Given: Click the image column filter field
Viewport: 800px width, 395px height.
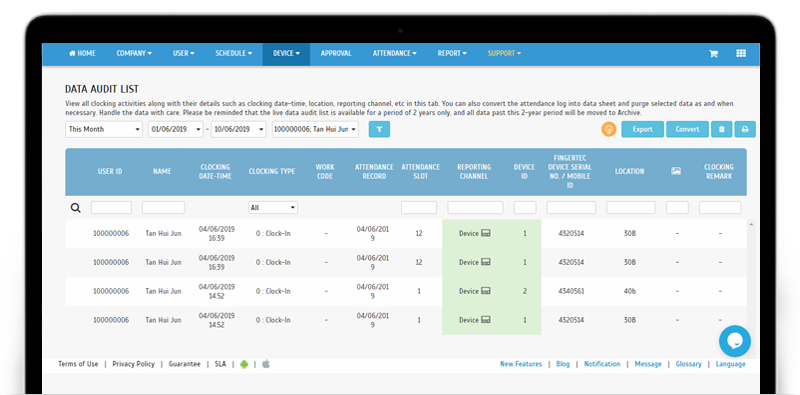Looking at the screenshot, I should coord(678,208).
